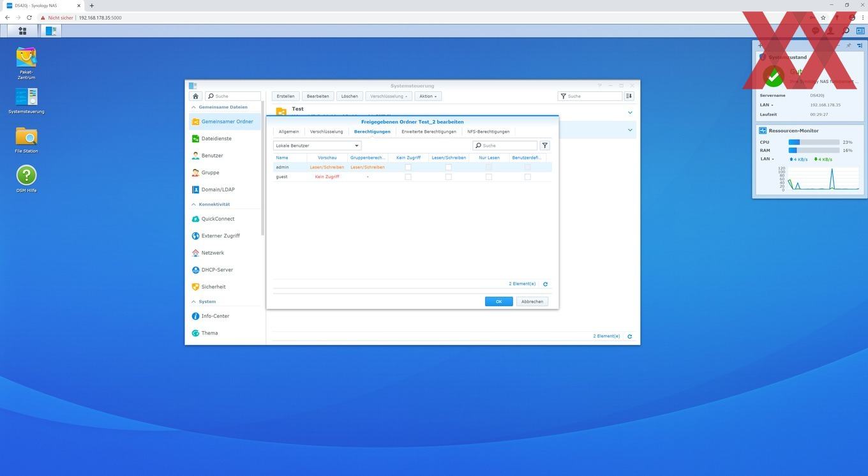868x476 pixels.
Task: Switch to NFS-Berechtigungen tab
Action: pos(488,131)
